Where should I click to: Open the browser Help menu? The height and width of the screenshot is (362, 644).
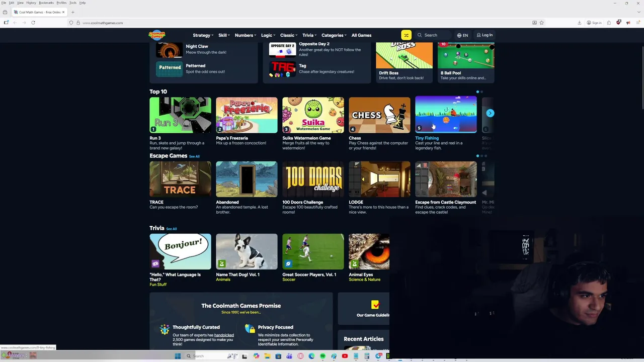83,3
